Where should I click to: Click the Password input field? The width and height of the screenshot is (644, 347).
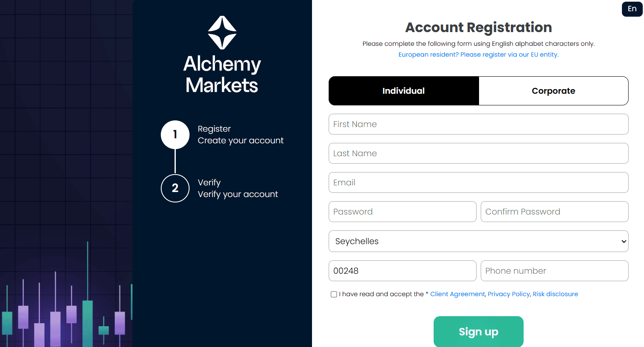click(402, 212)
